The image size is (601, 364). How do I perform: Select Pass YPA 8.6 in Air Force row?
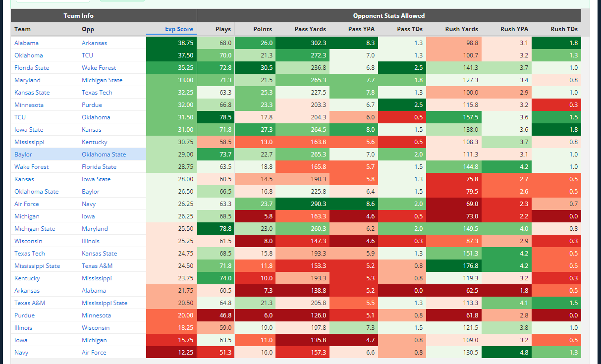coord(353,204)
